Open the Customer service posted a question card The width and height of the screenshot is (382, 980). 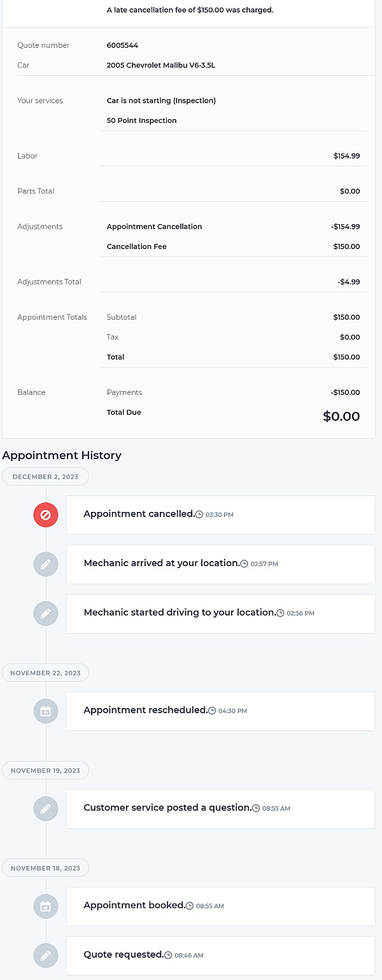pyautogui.click(x=220, y=809)
